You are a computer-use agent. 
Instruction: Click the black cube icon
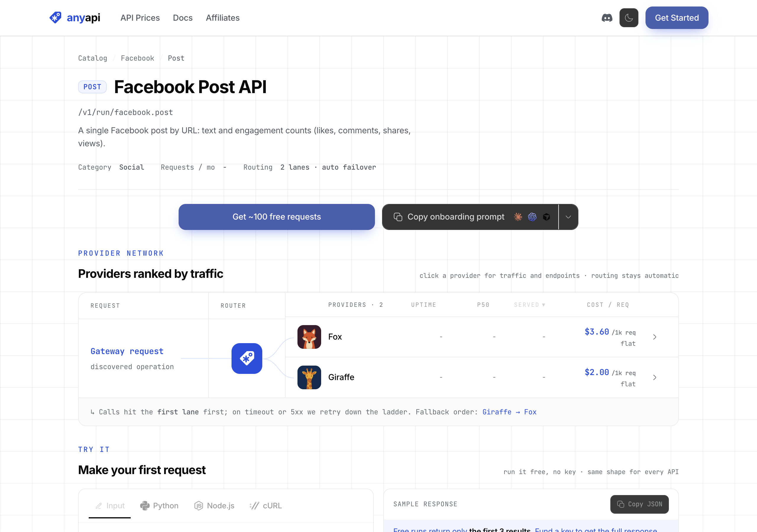tap(546, 217)
